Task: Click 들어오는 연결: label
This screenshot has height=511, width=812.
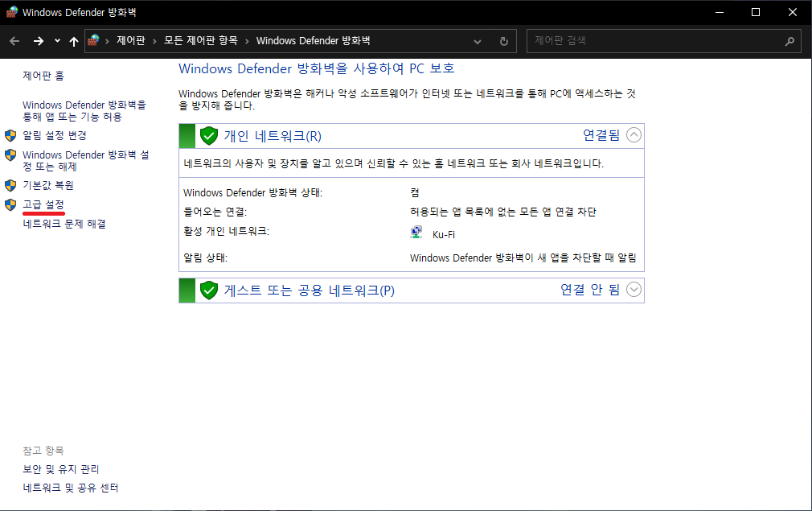Action: 215,212
